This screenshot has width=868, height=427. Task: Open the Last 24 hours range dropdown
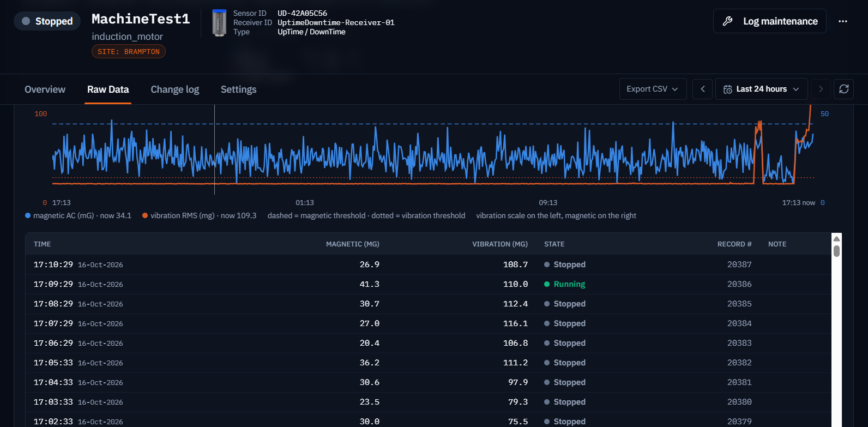coord(762,89)
